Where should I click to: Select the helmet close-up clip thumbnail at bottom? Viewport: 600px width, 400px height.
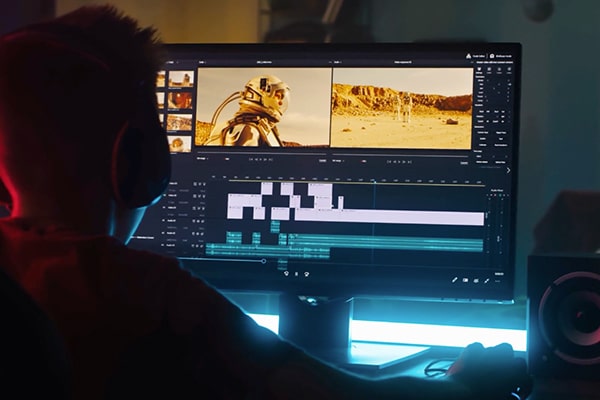point(179,144)
